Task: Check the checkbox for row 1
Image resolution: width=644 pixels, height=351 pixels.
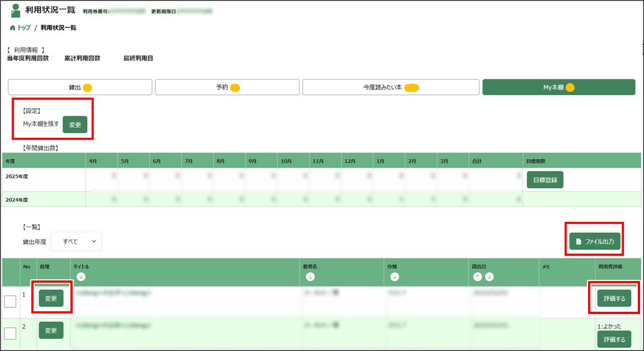Action: click(10, 302)
